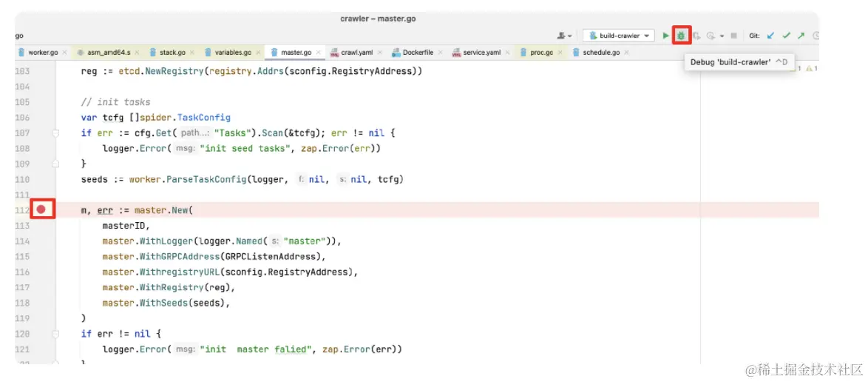Run the build-crawler configuration
This screenshot has width=868, height=382.
click(666, 36)
